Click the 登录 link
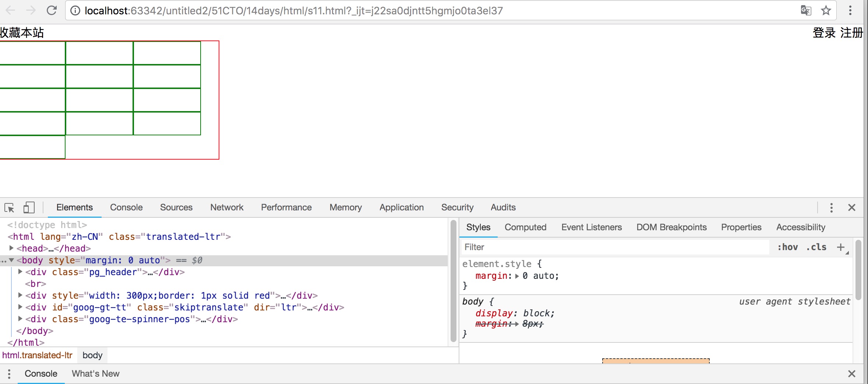The height and width of the screenshot is (384, 868). tap(824, 33)
